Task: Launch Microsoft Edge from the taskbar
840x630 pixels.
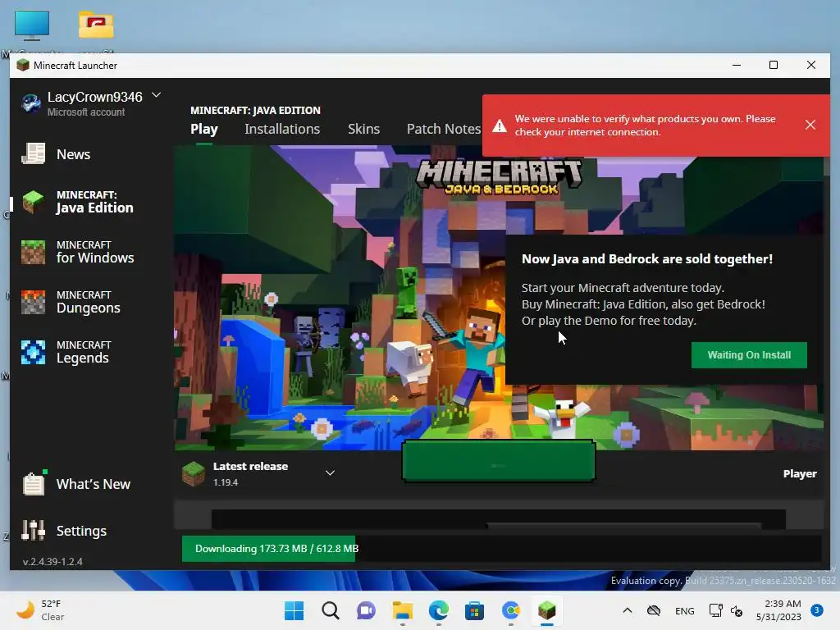Action: [x=439, y=610]
